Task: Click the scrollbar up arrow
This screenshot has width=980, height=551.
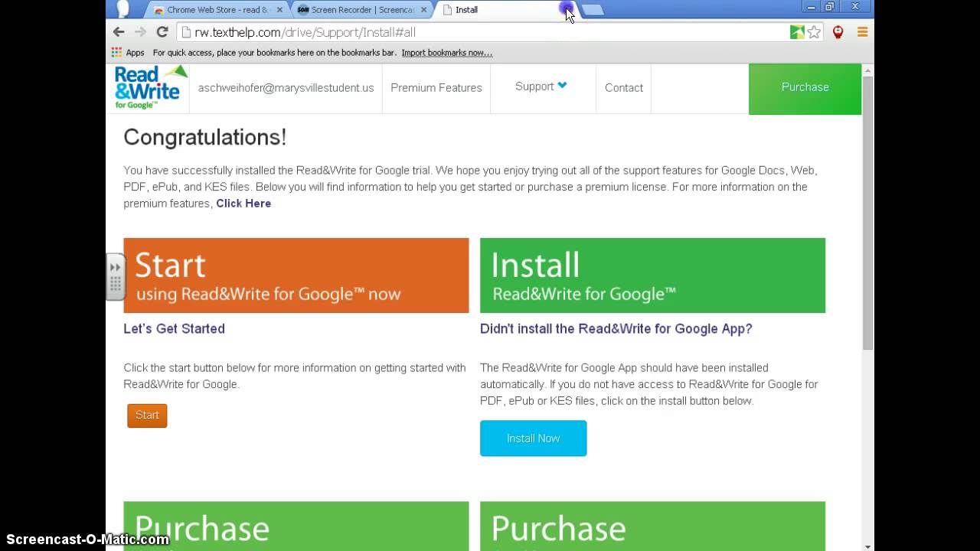Action: 867,70
